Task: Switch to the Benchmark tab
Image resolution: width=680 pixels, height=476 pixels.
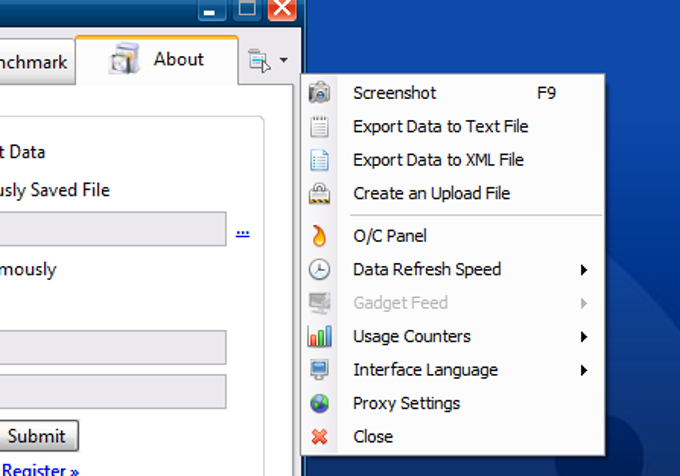Action: (37, 61)
